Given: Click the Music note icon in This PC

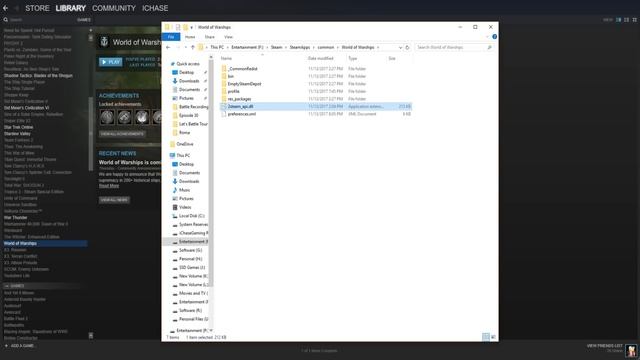Looking at the screenshot, I should click(175, 190).
